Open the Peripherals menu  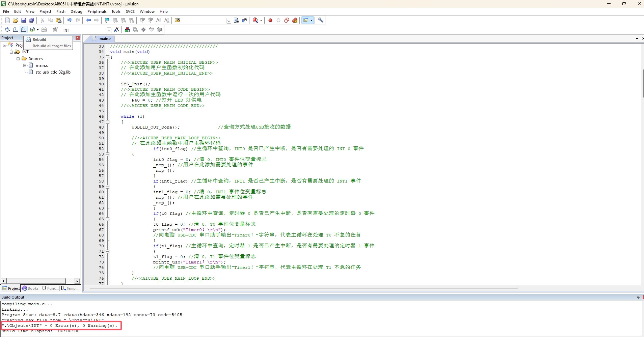[97, 11]
